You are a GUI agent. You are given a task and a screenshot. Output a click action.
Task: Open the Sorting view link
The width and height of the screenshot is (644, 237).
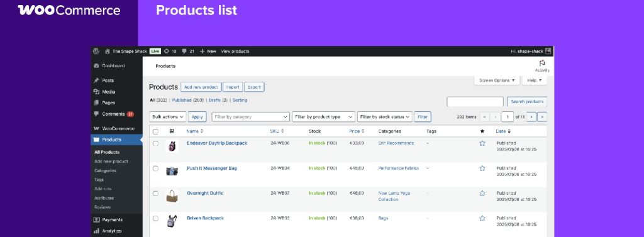coord(240,100)
